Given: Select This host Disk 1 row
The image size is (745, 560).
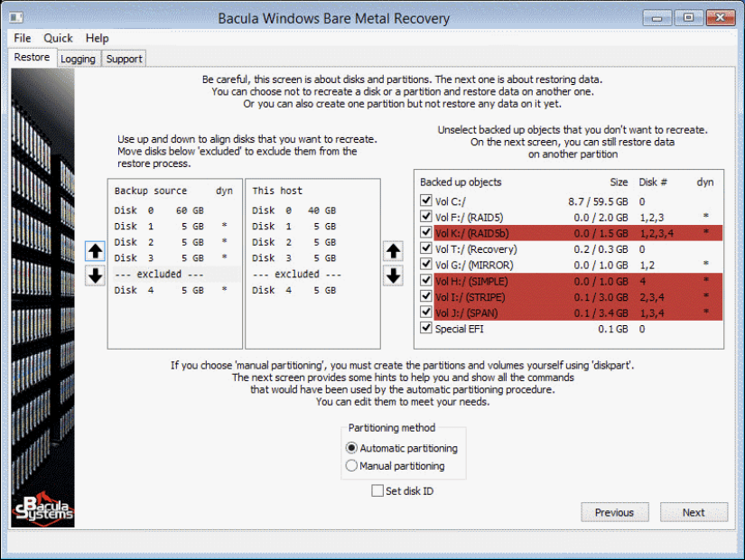Looking at the screenshot, I should point(312,227).
